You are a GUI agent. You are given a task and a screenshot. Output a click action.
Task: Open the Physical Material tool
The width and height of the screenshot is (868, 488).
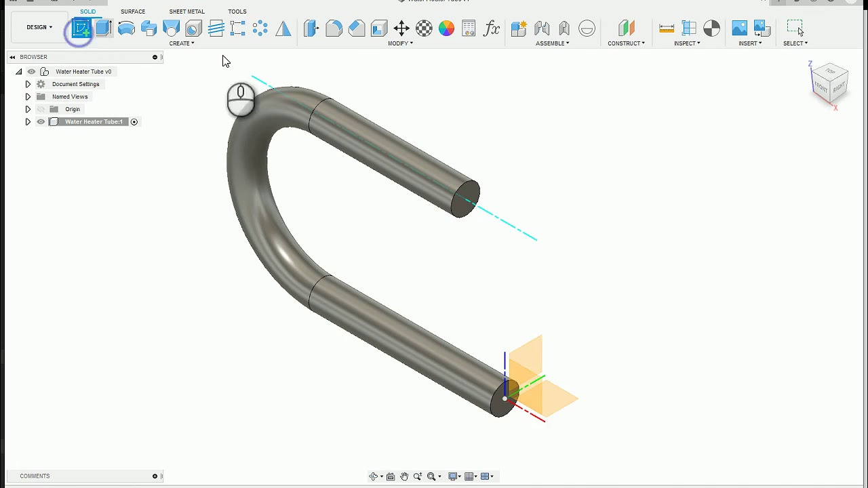[424, 28]
